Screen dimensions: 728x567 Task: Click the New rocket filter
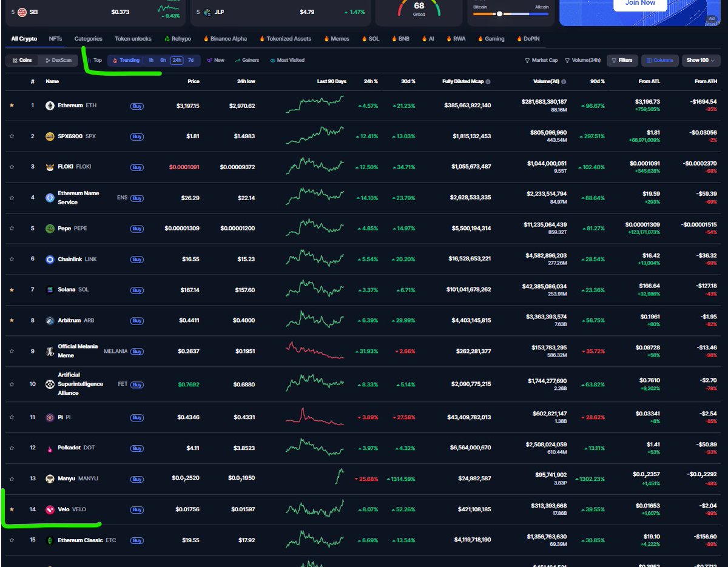pos(215,60)
